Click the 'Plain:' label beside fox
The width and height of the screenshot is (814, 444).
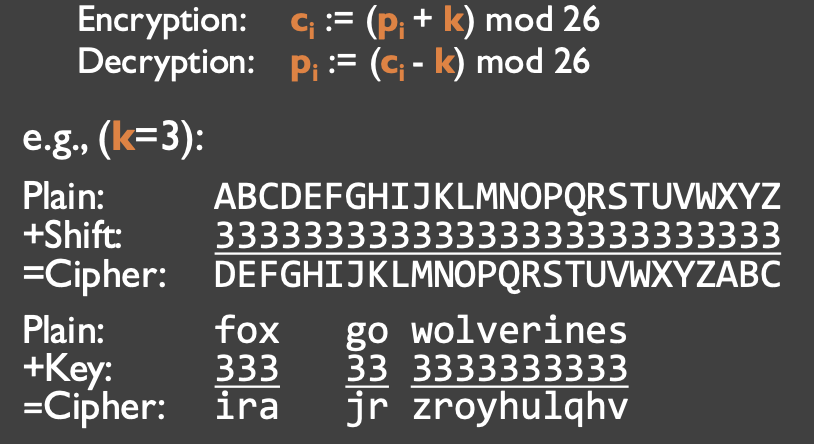tap(63, 330)
